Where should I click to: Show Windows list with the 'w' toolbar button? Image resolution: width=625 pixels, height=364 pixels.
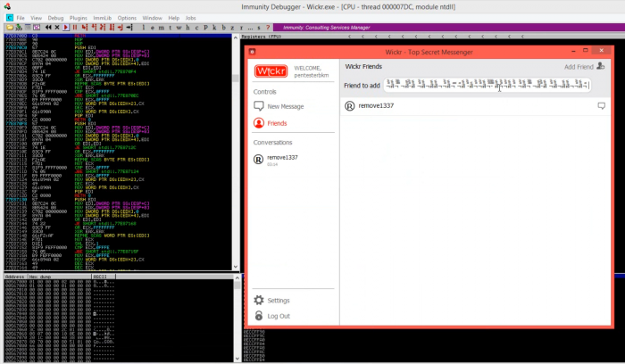click(179, 28)
